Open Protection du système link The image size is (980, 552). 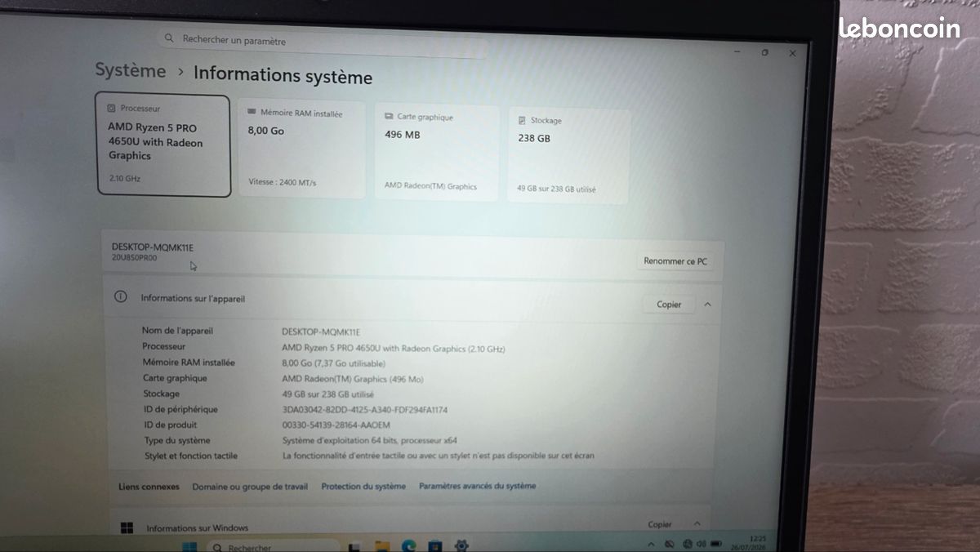tap(363, 486)
